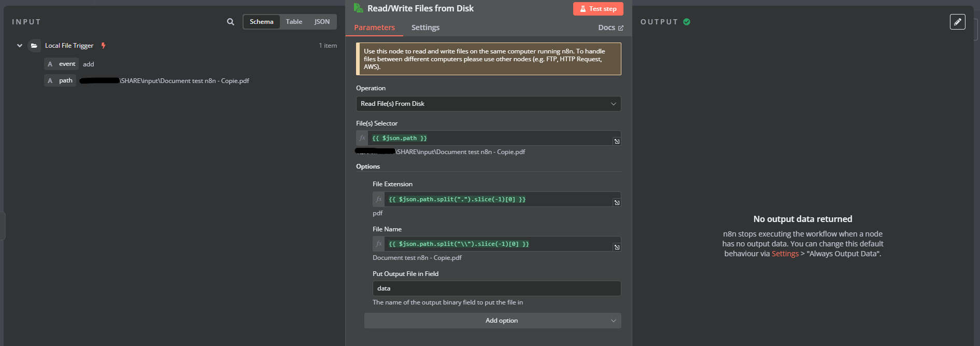Click the Local File Trigger folder icon
Image resolution: width=980 pixels, height=346 pixels.
point(34,46)
